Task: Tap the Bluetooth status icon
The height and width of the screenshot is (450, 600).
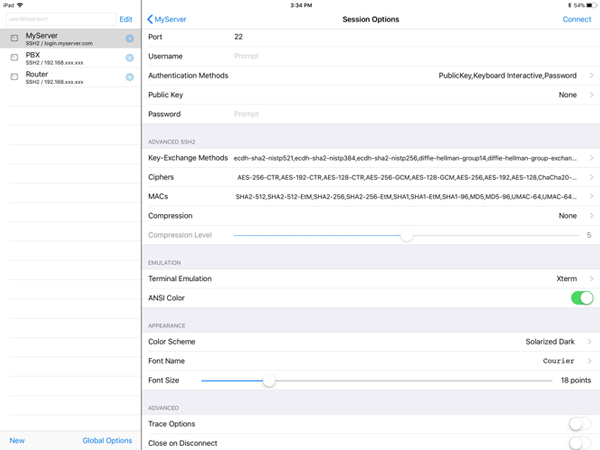Action: coord(569,5)
